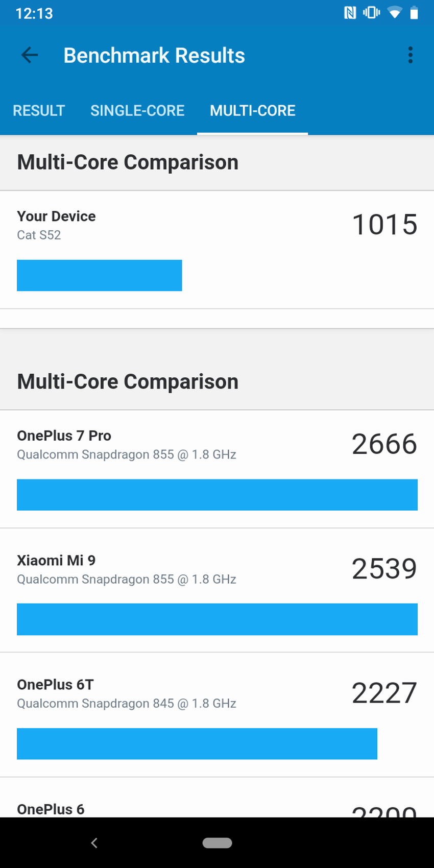Screen dimensions: 434x868
Task: Tap the back arrow in header
Action: pyautogui.click(x=30, y=55)
